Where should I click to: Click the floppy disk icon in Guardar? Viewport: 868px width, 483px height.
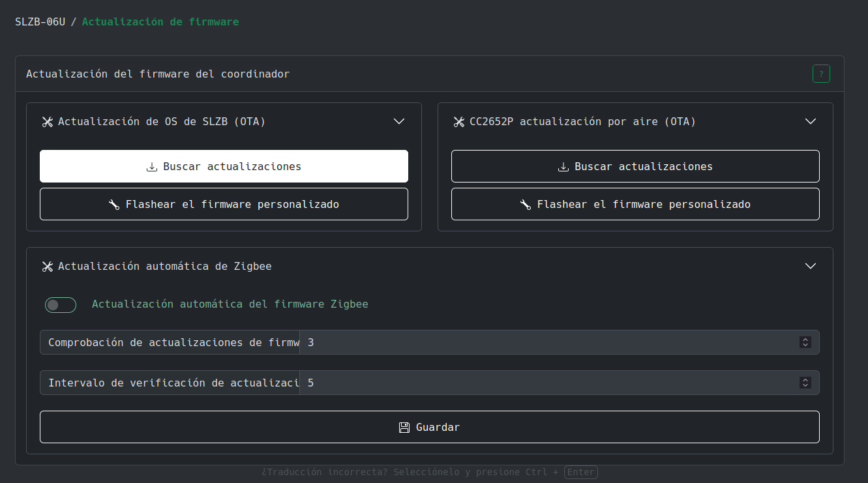pos(404,428)
